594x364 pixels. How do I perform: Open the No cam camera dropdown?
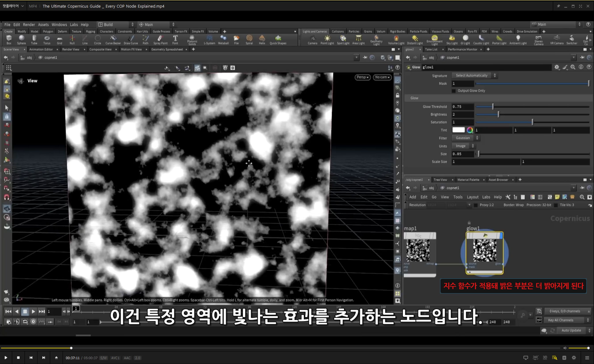pyautogui.click(x=382, y=77)
